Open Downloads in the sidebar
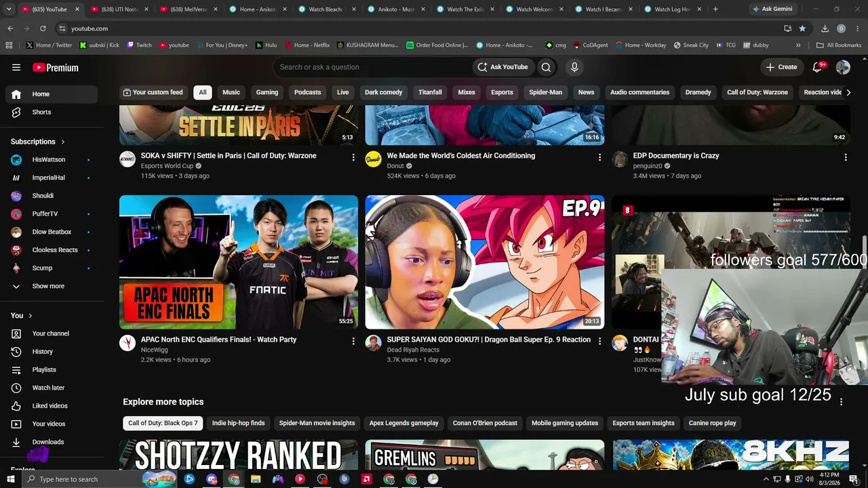The width and height of the screenshot is (868, 488). [52, 442]
